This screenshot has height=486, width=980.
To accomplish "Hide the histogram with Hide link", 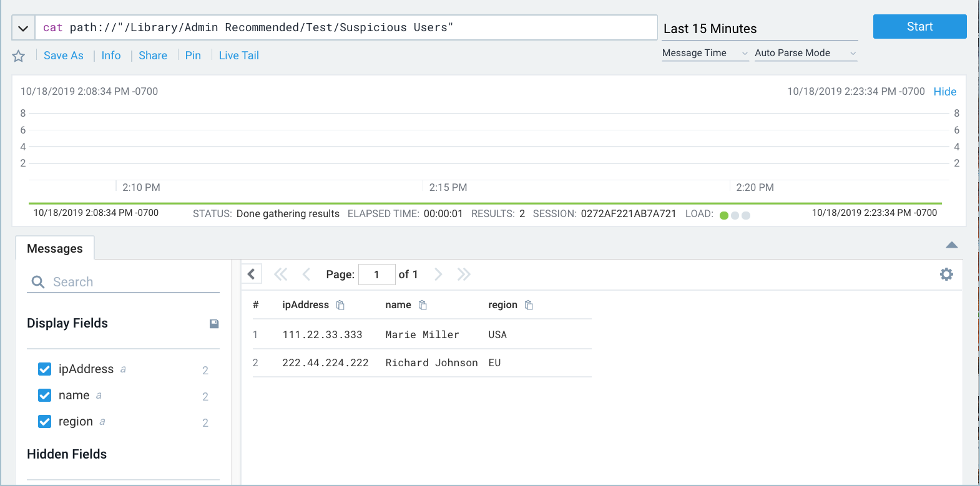I will pyautogui.click(x=944, y=92).
